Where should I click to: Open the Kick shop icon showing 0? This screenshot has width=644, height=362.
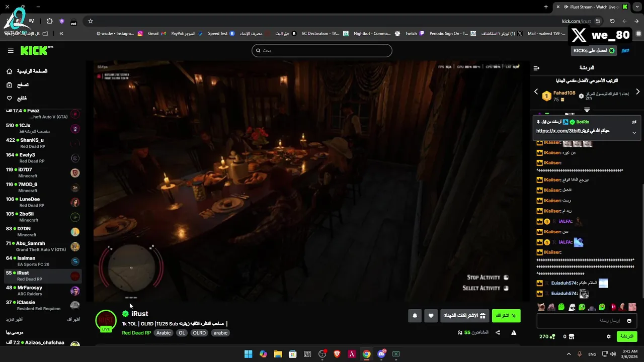569,336
